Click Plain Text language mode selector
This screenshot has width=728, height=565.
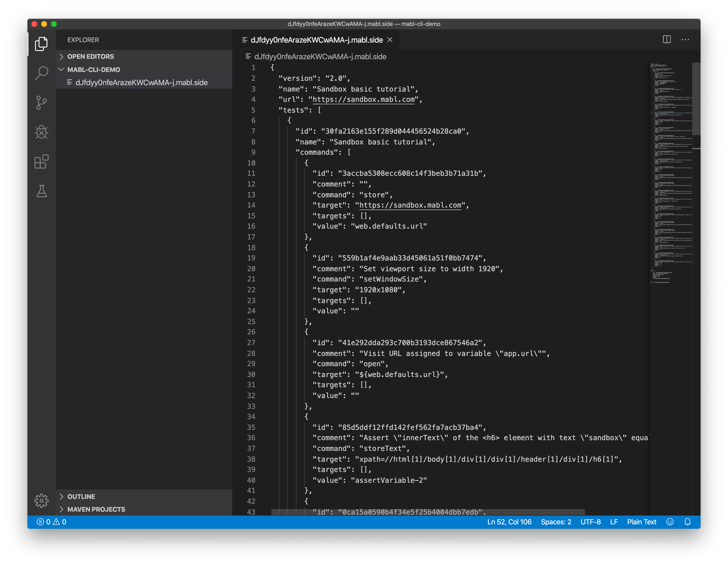click(x=641, y=522)
